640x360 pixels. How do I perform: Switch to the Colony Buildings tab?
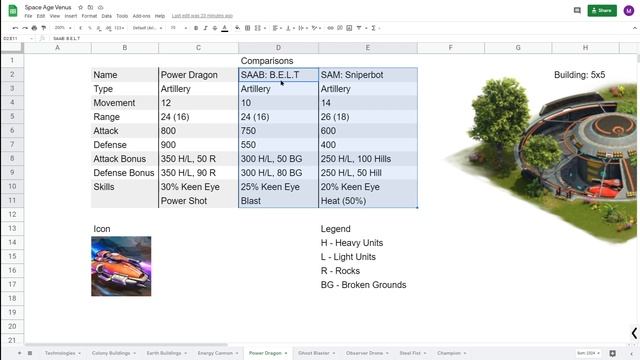point(111,353)
